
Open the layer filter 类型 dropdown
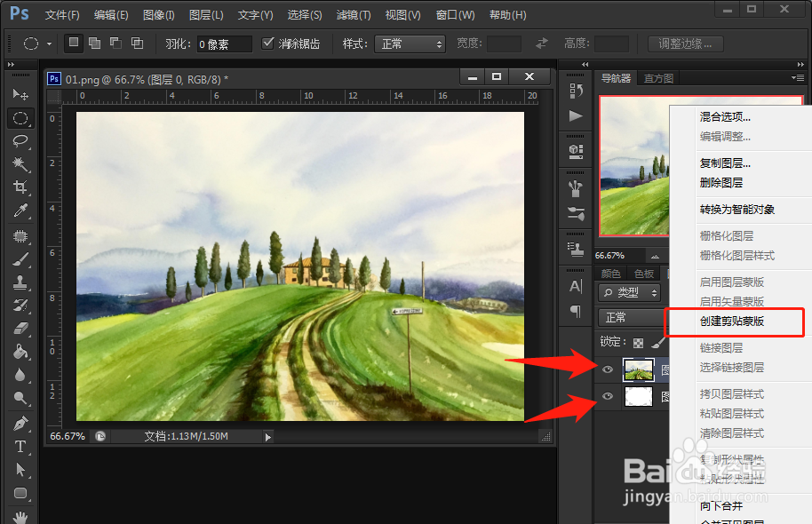(629, 292)
